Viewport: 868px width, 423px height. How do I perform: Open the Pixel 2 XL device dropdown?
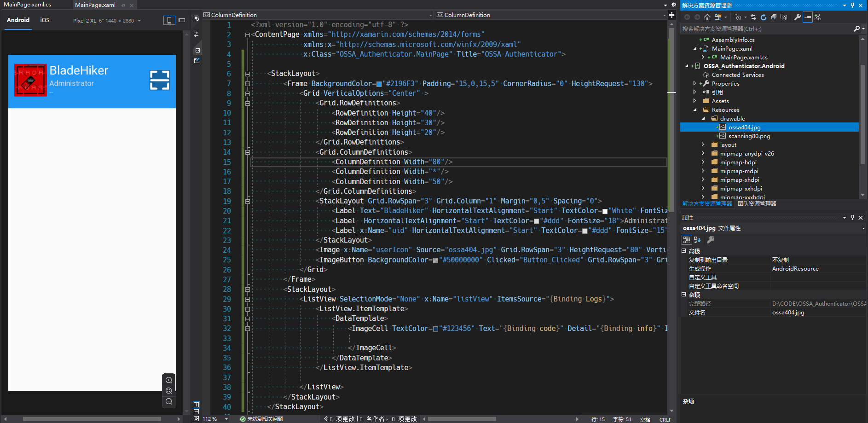139,21
